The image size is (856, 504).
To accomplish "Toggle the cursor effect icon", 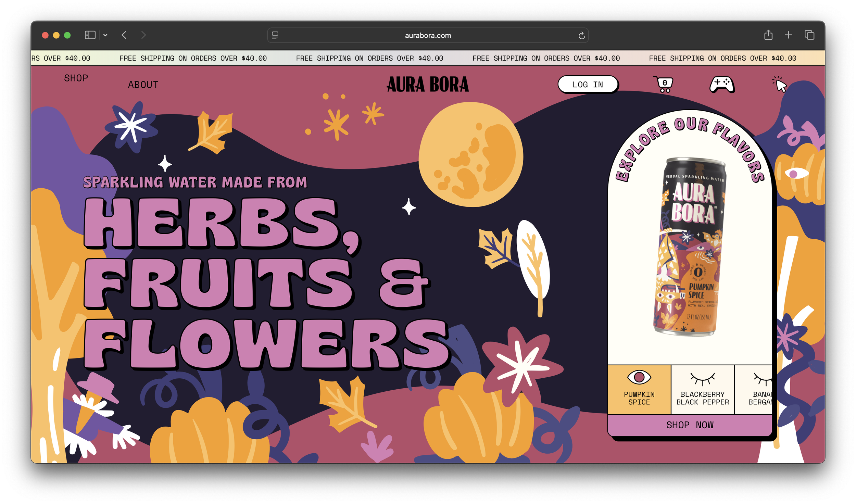I will [780, 84].
